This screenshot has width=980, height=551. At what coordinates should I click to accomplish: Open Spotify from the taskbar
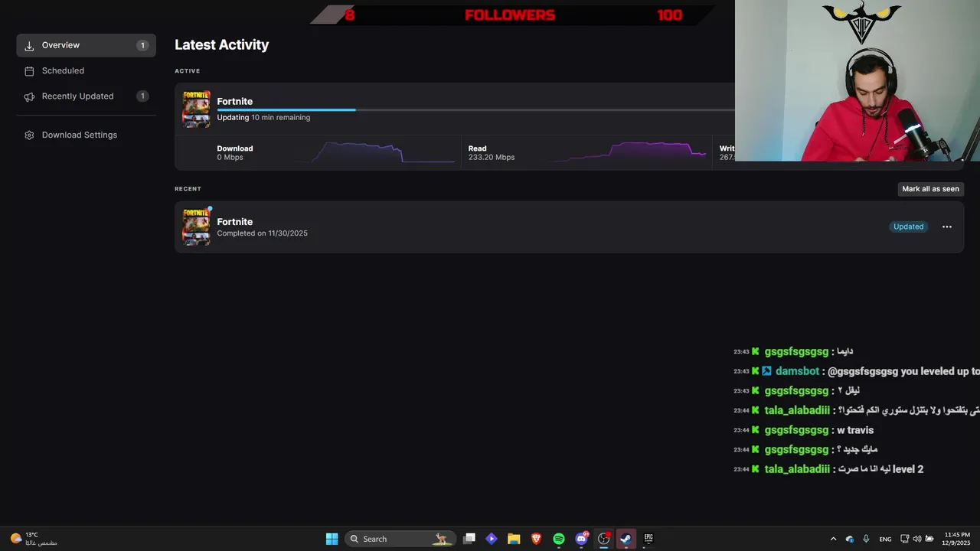[x=558, y=539]
